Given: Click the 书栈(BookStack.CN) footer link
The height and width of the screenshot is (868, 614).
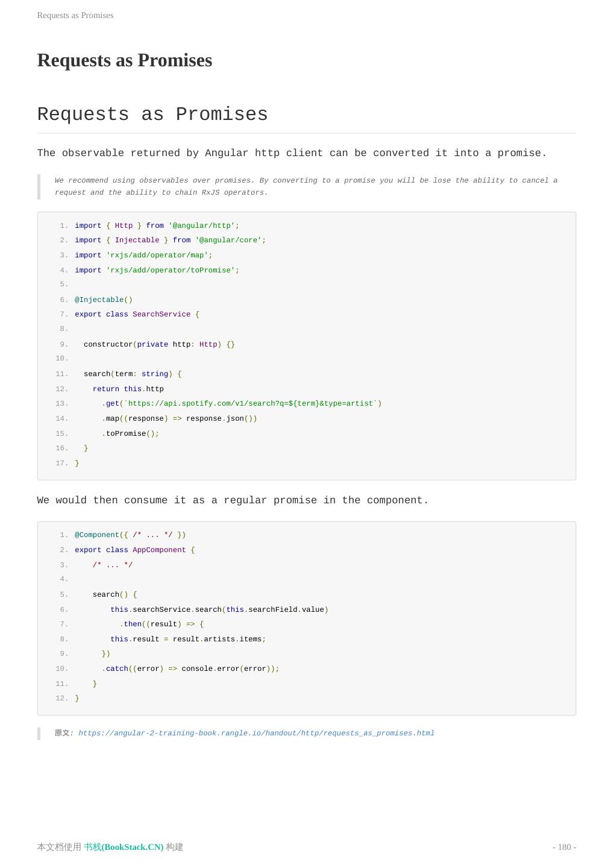Looking at the screenshot, I should [x=124, y=847].
